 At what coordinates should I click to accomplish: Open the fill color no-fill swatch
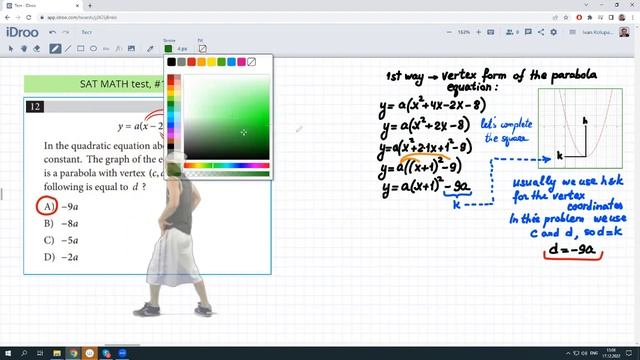point(202,49)
